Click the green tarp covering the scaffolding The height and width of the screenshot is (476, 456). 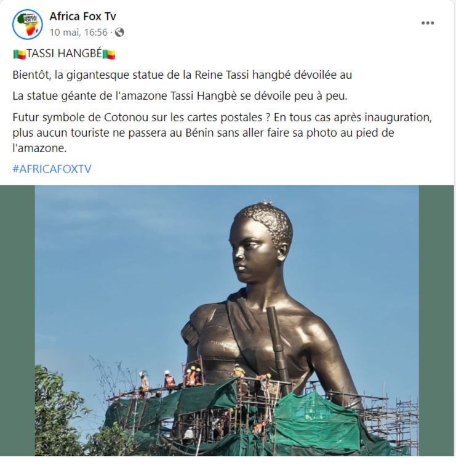coord(316,419)
